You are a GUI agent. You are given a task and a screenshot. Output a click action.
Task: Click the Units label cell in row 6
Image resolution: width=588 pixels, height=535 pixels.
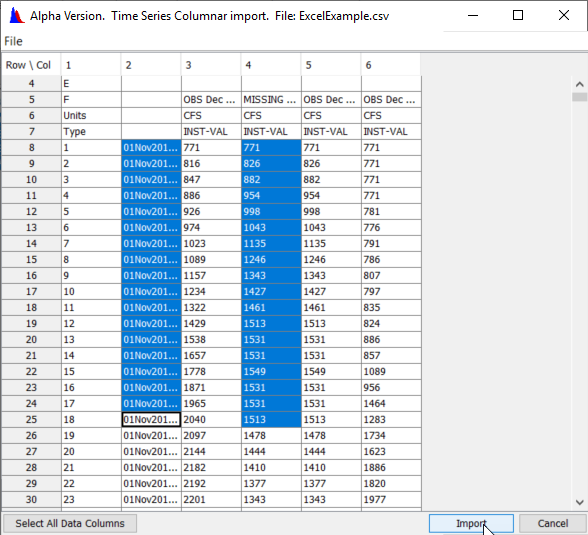[x=91, y=115]
